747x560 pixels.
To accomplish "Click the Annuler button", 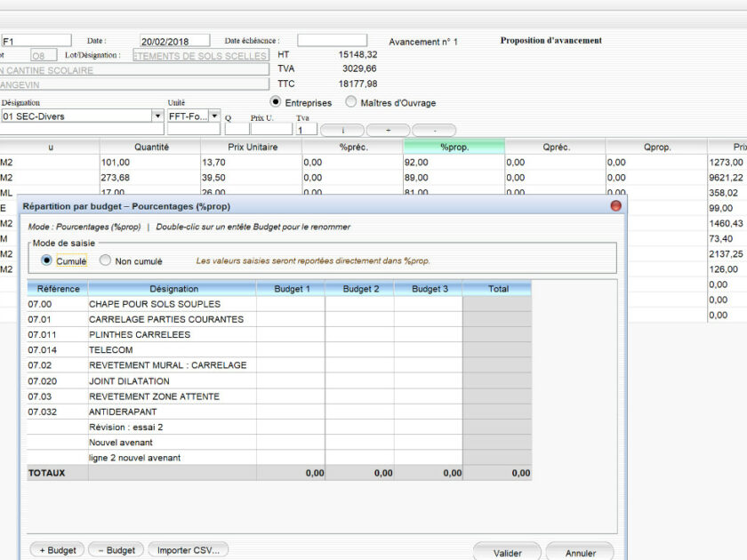I will [x=580, y=552].
